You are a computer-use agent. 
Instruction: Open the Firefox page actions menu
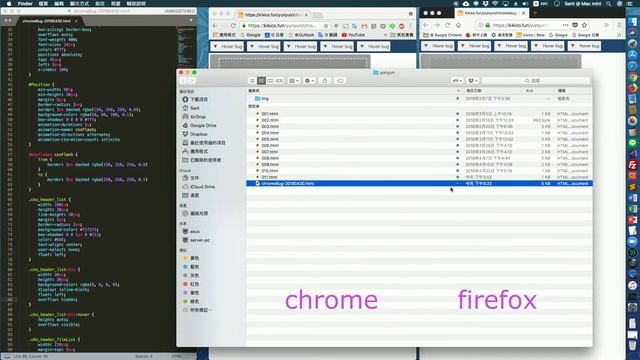tap(565, 25)
